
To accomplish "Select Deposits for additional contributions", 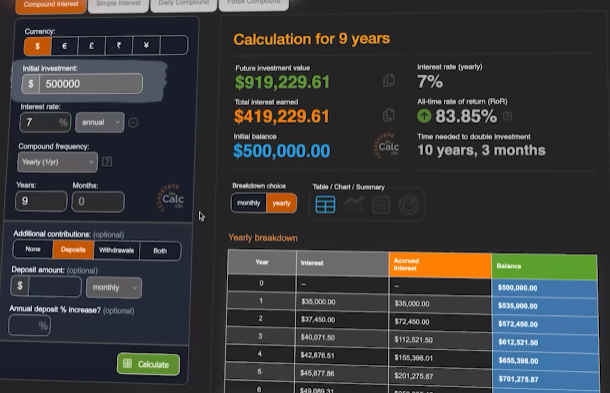I will pos(73,250).
